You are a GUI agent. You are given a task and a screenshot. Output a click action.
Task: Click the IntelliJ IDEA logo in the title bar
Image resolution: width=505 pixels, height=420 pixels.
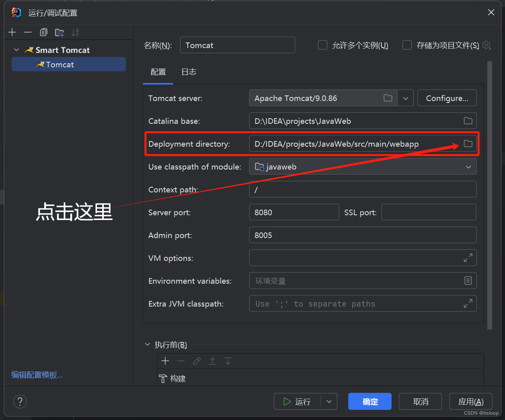tap(16, 12)
